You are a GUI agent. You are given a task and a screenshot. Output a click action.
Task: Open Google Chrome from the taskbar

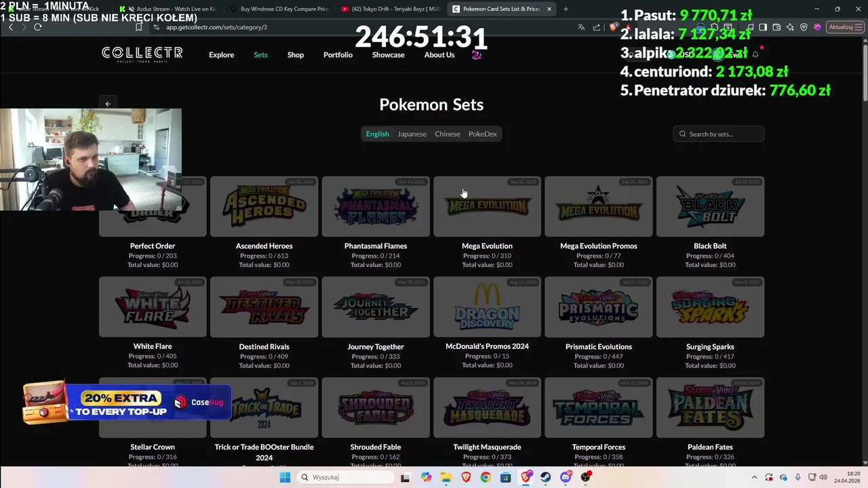pyautogui.click(x=486, y=477)
